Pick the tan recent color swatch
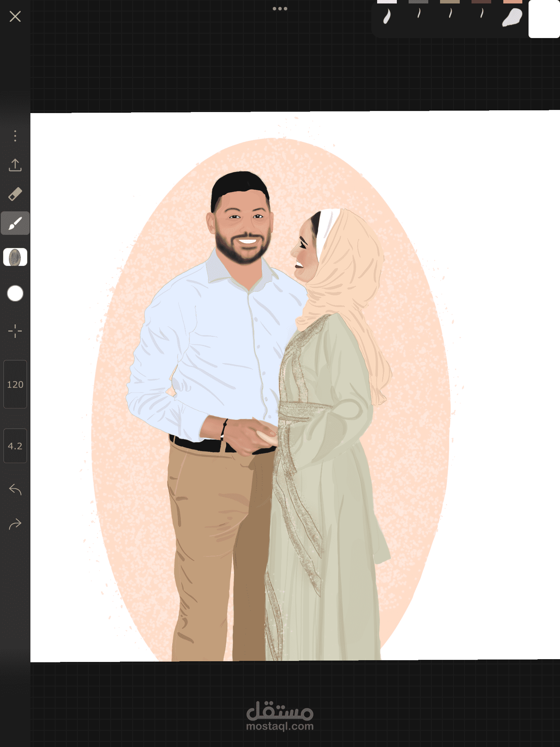This screenshot has height=747, width=560. click(x=450, y=2)
